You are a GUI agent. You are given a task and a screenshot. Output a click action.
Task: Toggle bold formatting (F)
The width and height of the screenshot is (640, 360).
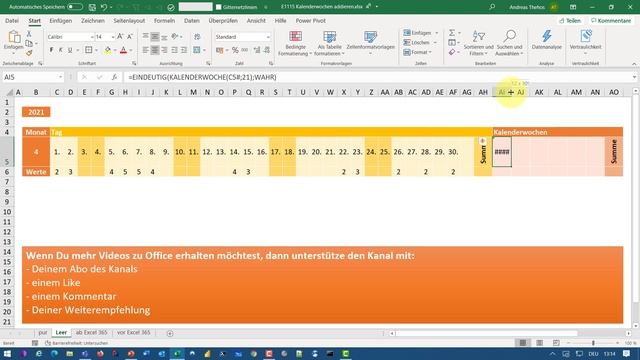[51, 50]
